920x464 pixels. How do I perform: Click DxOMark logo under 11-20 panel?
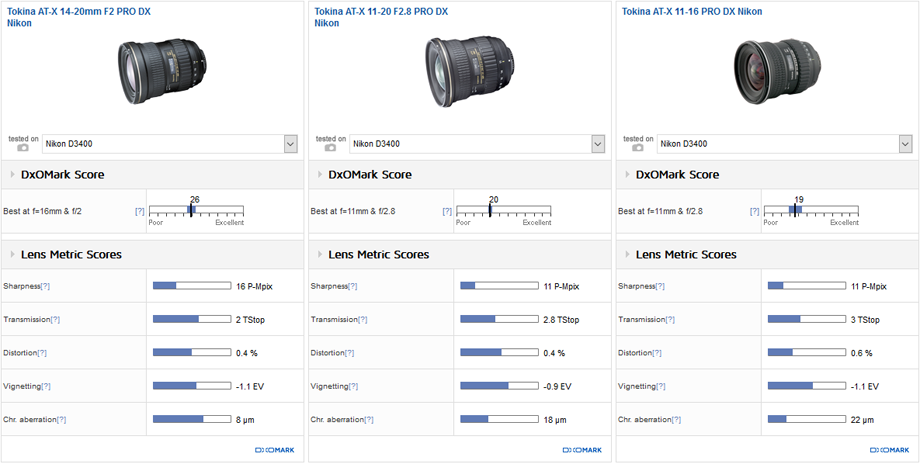pos(582,450)
